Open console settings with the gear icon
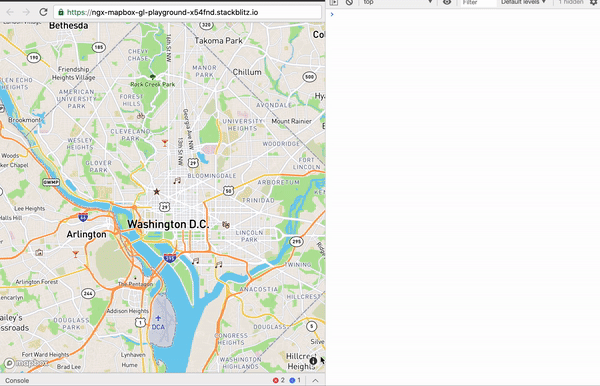Screen dimensions: 600x386 [x=593, y=2]
